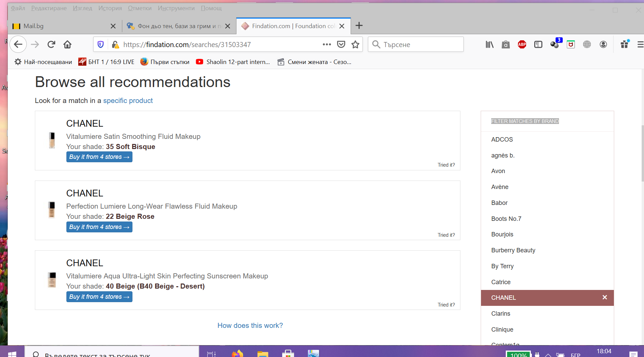The image size is (644, 357).
Task: Open the Adblock Plus extension icon
Action: 522,44
